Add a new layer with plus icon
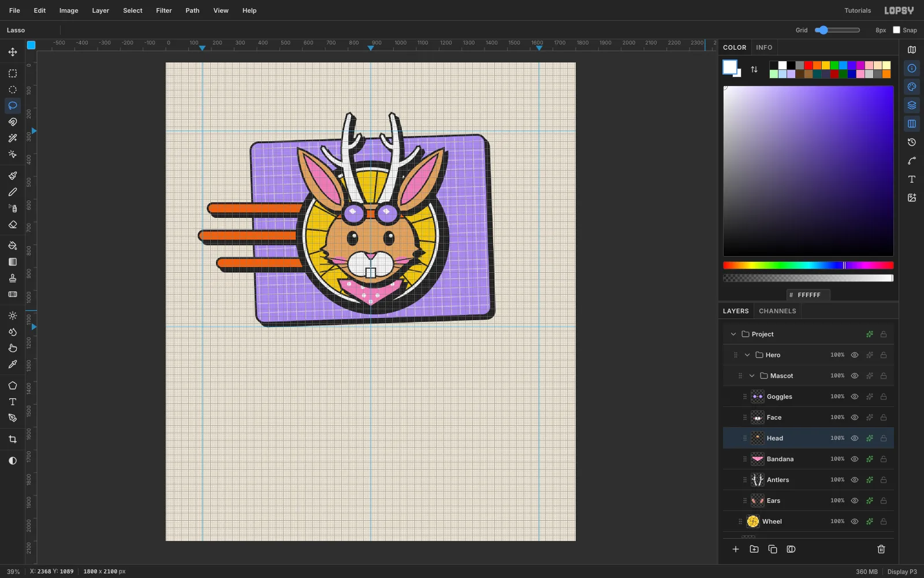The width and height of the screenshot is (924, 578). (x=736, y=549)
